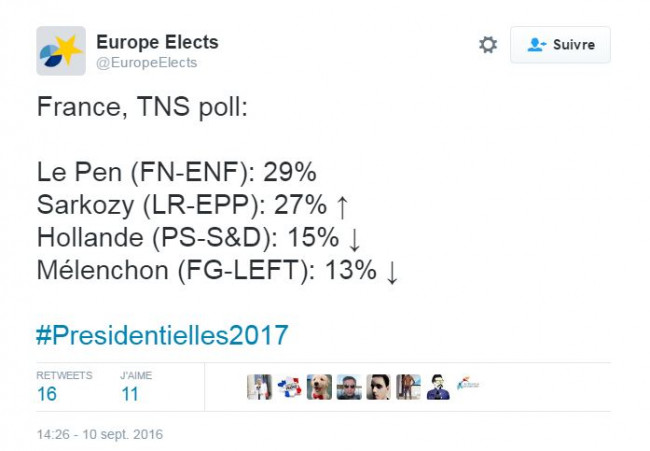Click the gear settings icon

[488, 44]
